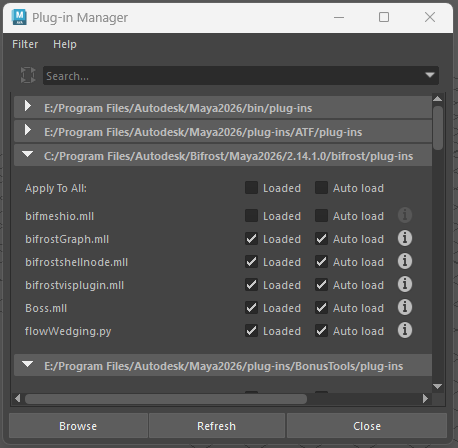458x448 pixels.
Task: Enable Loaded for bifmeshio.mll
Action: 251,216
